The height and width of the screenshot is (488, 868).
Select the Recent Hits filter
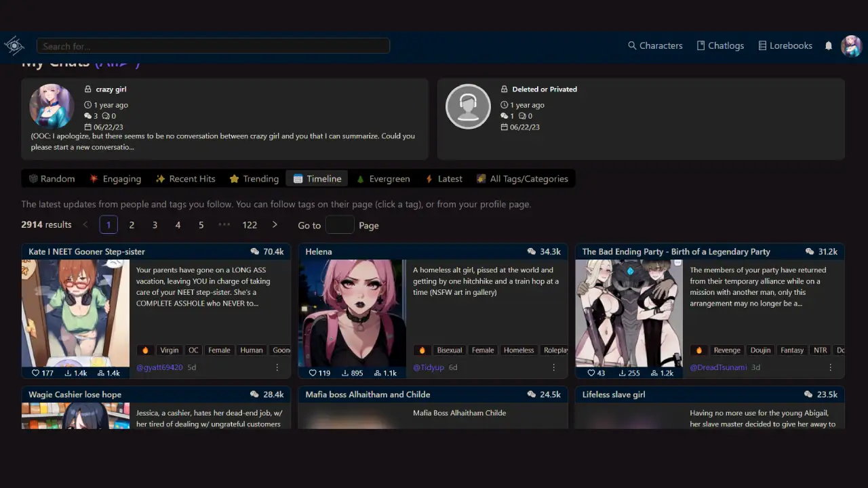pyautogui.click(x=185, y=178)
